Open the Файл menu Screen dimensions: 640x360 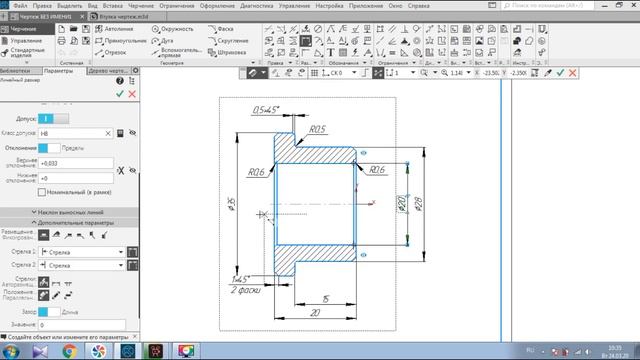[20, 6]
